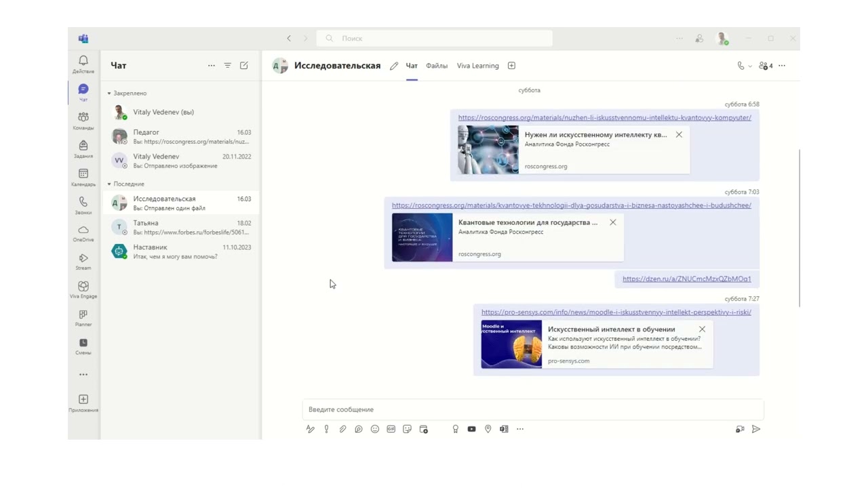868x488 pixels.
Task: Open settings and more ellipsis in title bar
Action: coord(679,39)
